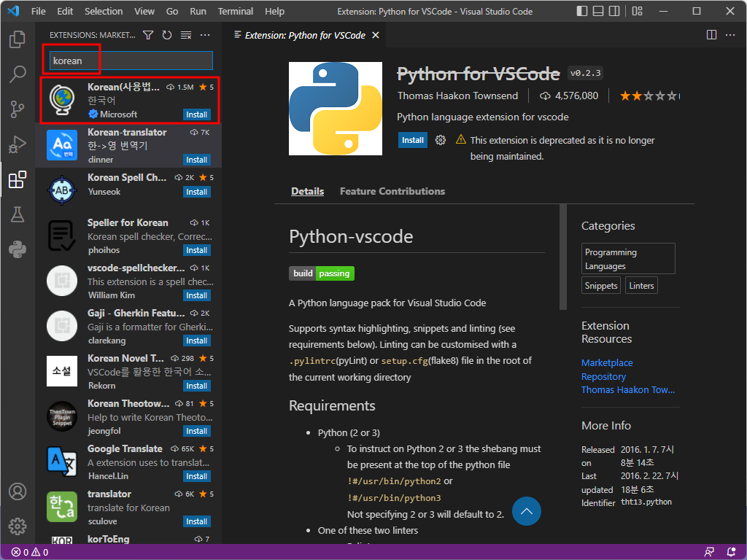The width and height of the screenshot is (747, 560).
Task: Select the Linters category tag
Action: [x=641, y=286]
